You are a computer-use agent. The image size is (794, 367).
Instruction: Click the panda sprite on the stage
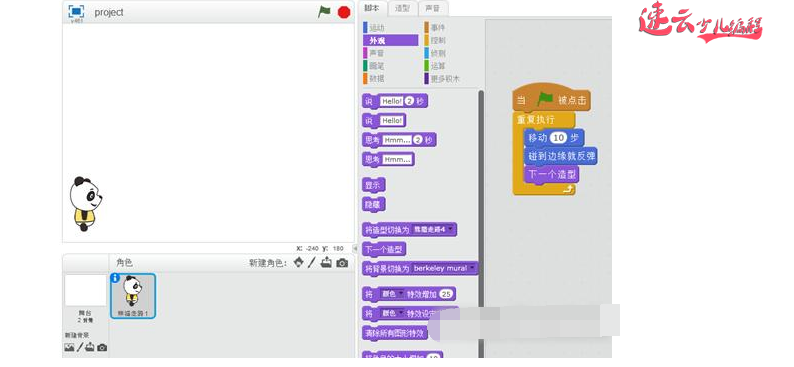click(86, 204)
